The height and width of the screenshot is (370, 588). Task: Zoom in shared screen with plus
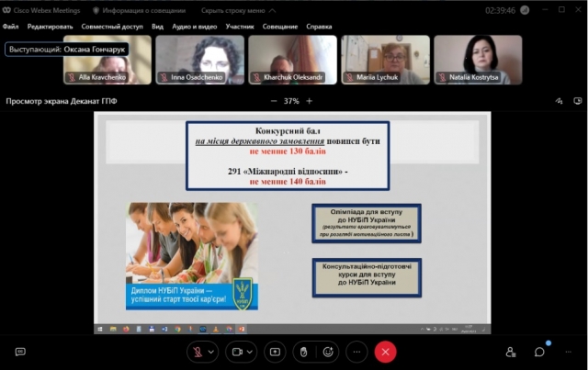point(310,101)
